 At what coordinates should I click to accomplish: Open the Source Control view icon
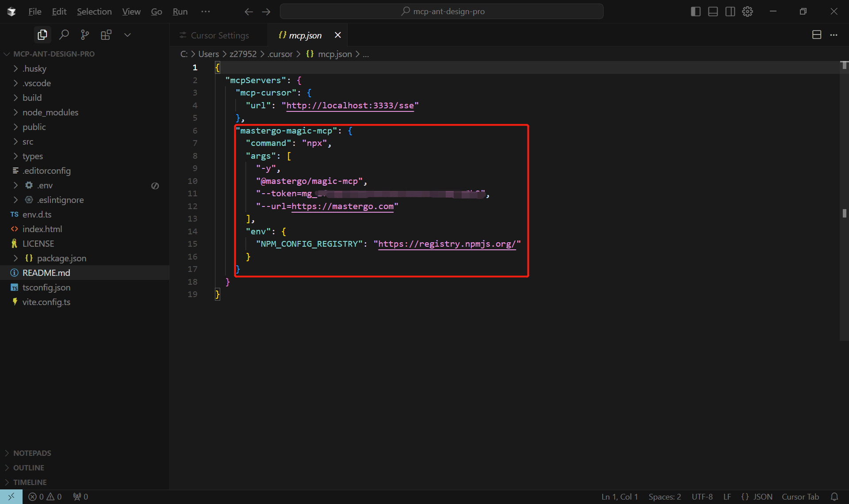(85, 35)
